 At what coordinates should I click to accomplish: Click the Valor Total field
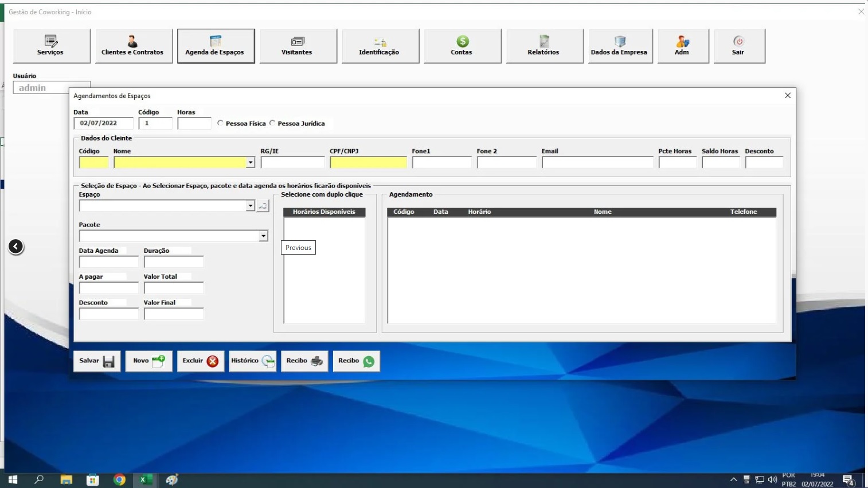[x=174, y=288]
